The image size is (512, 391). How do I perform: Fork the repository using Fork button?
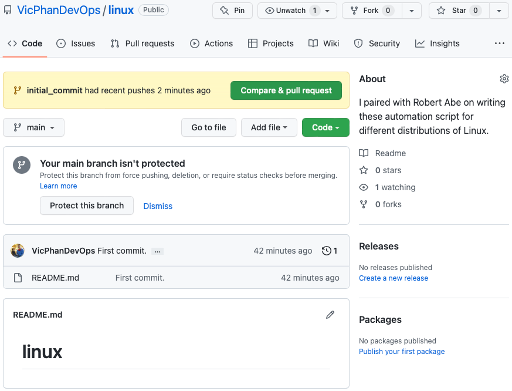pyautogui.click(x=372, y=11)
